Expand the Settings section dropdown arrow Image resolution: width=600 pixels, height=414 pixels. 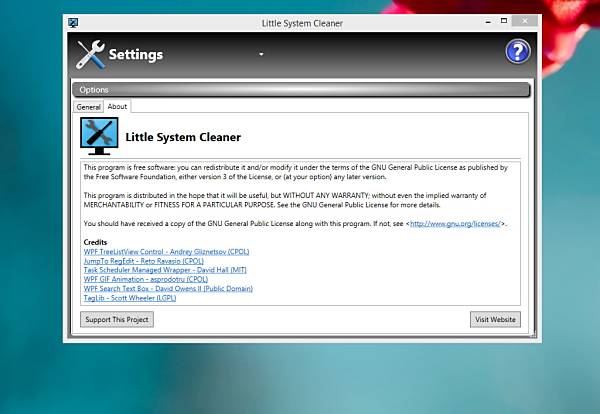[x=261, y=54]
